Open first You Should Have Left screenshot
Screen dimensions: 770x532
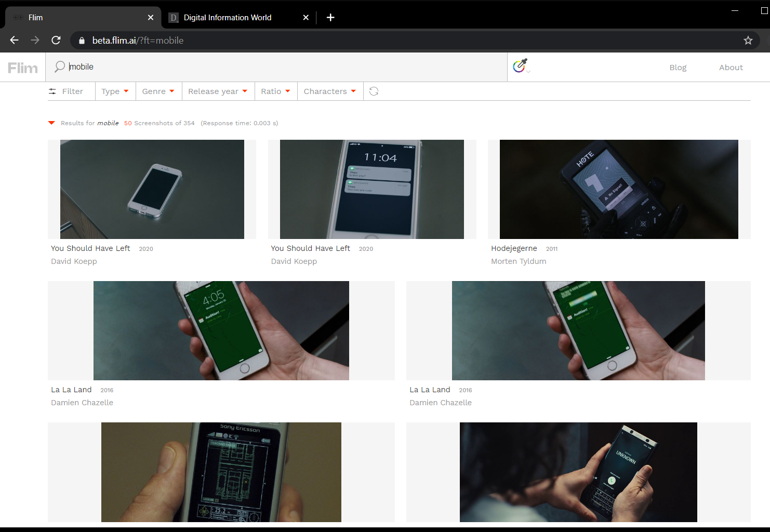[152, 189]
